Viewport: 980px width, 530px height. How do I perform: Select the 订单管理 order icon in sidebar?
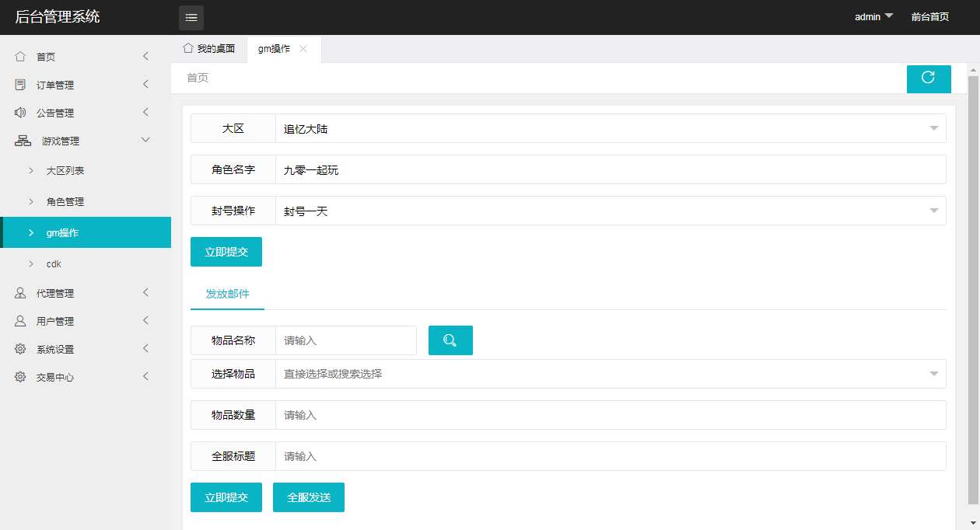(x=19, y=85)
